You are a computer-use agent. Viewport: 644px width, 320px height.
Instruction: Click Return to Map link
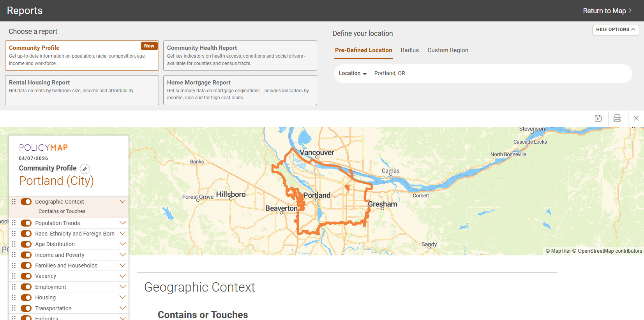607,11
